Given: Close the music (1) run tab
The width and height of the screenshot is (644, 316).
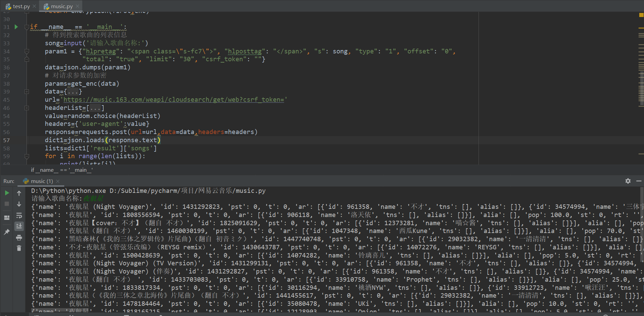Looking at the screenshot, I should [x=58, y=181].
